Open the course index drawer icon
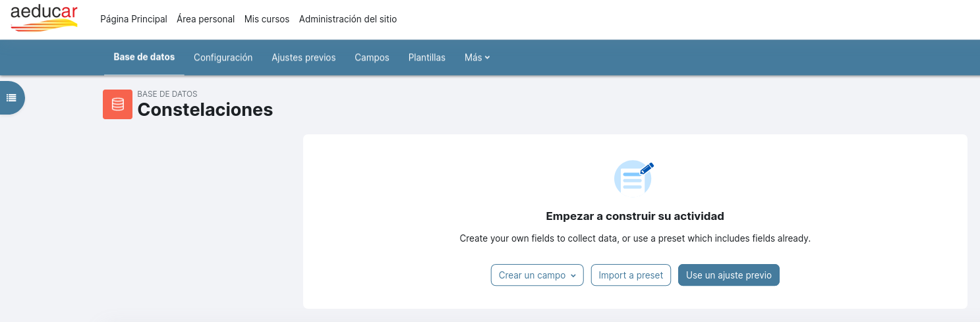The height and width of the screenshot is (322, 980). [x=11, y=97]
